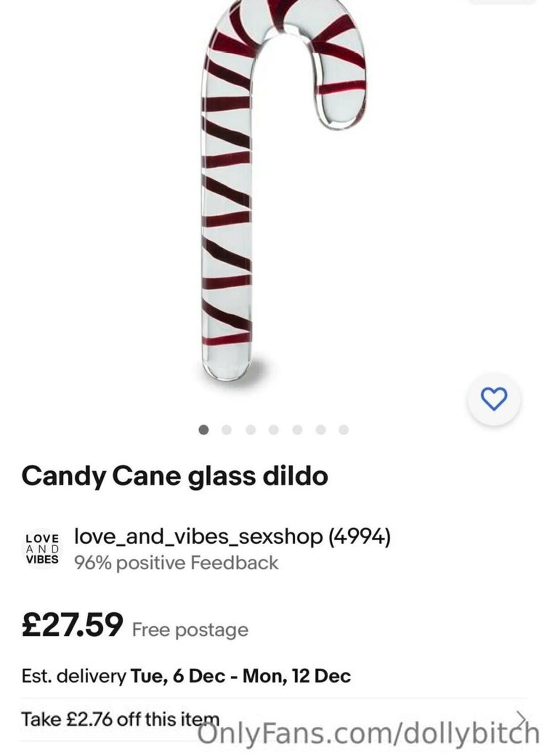Go to the third carousel image dot
Screen dimensions: 547x756
250,430
